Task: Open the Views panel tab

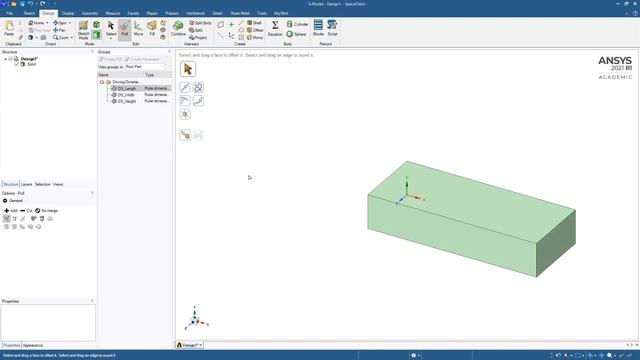Action: click(58, 184)
